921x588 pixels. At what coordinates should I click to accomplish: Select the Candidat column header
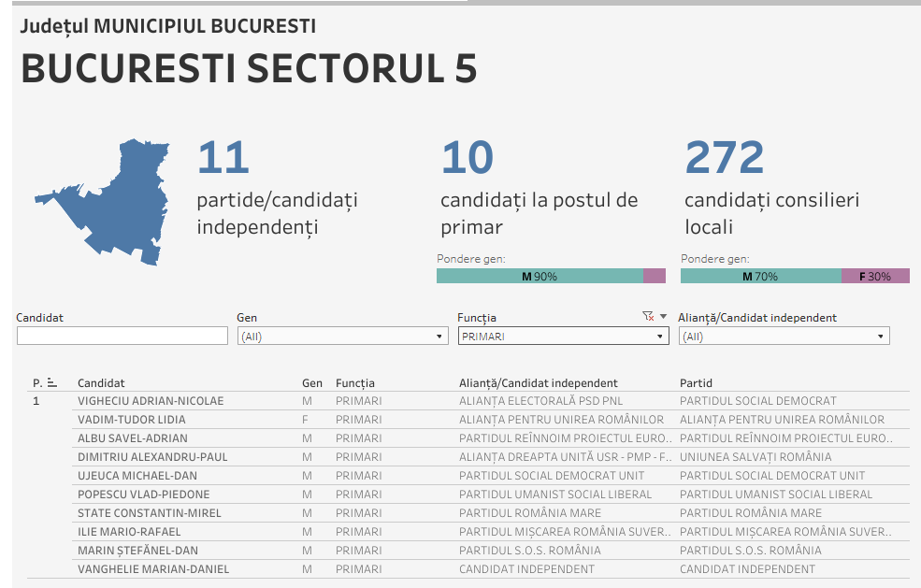pos(101,383)
